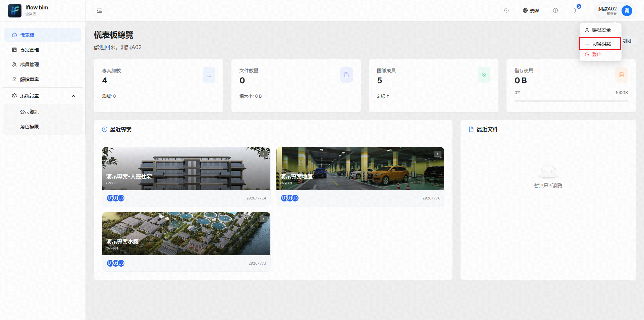The image size is (644, 320).
Task: Open the language selector 繁體
Action: [531, 11]
